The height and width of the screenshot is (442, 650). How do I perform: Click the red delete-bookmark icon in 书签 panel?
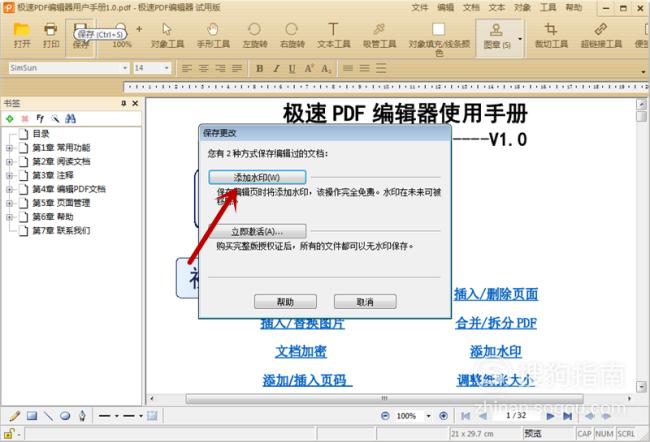click(25, 119)
